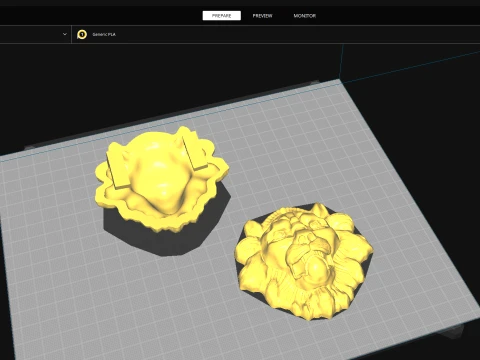Screen dimensions: 480x360
Task: Expand the printer selection dropdown chevron
Action: pyautogui.click(x=65, y=34)
